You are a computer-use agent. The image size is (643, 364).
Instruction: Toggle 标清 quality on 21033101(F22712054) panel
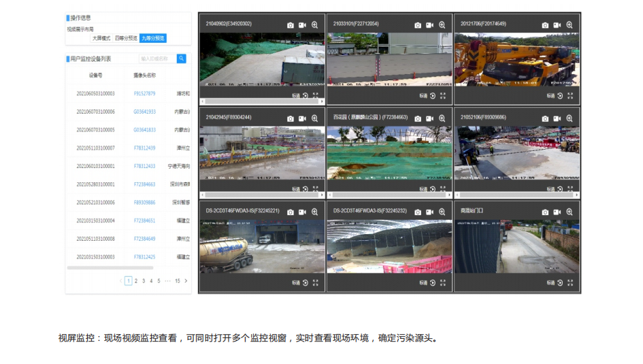(x=423, y=95)
